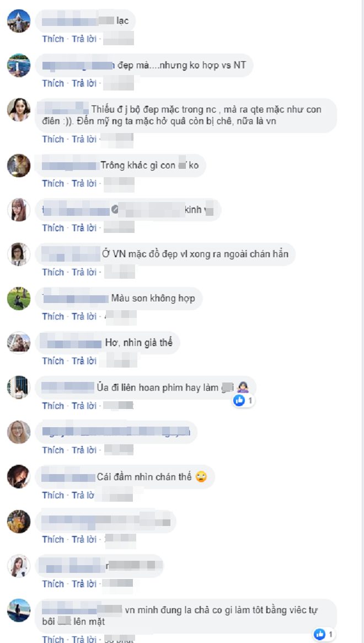This screenshot has height=643, width=364.
Task: Click the like reaction icon under 'Ủa đi liên hoan phim' comment
Action: pyautogui.click(x=239, y=401)
